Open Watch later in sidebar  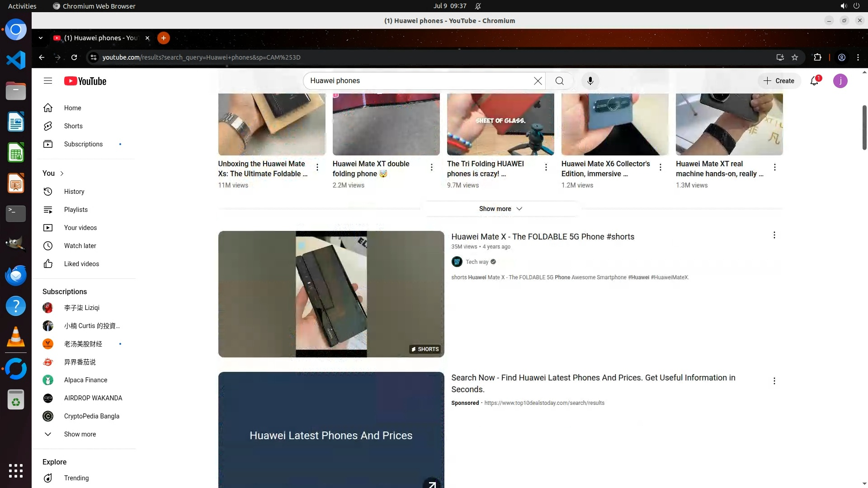[x=80, y=246]
